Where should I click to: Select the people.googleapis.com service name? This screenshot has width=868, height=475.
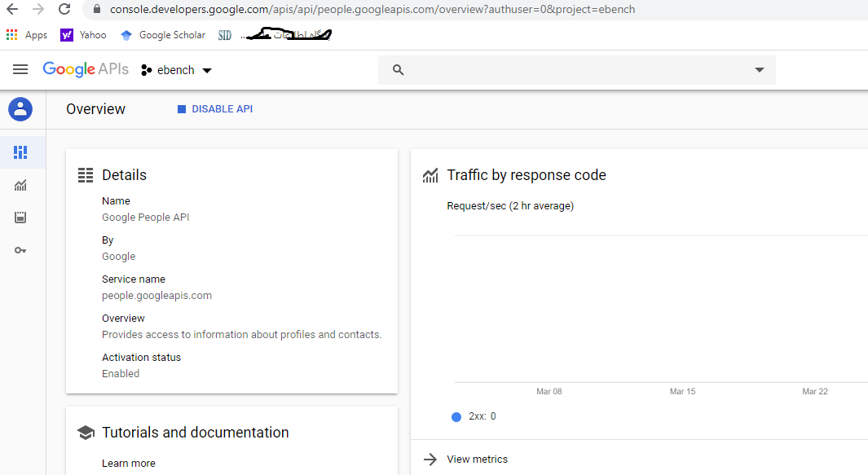click(x=156, y=296)
